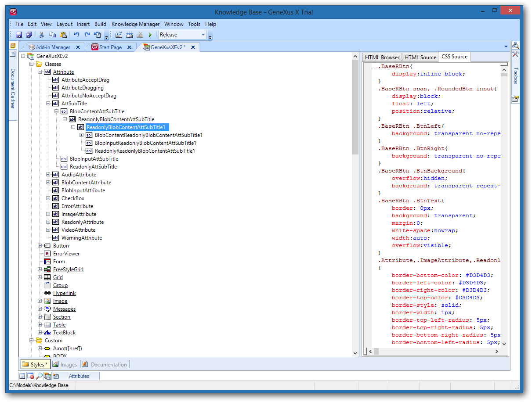This screenshot has height=402, width=532.
Task: Open the knowledge base explorer icon at top right
Action: pyautogui.click(x=516, y=45)
